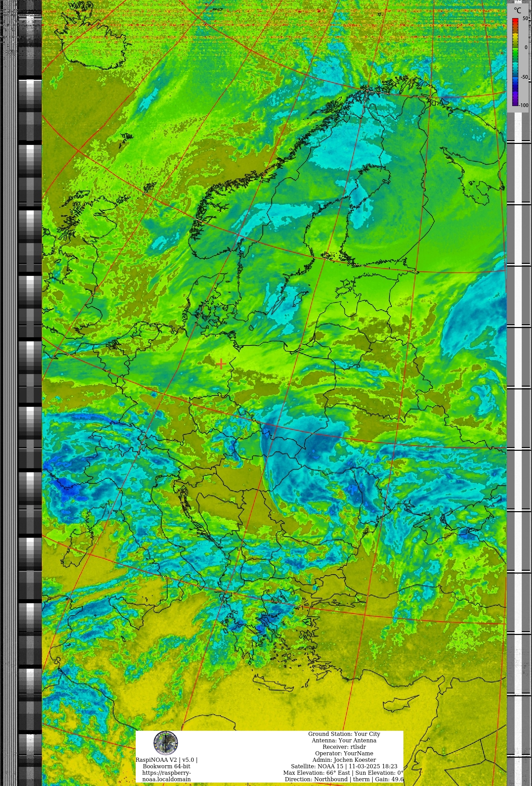Open the https://raspberry-noaa.localdomain link
The image size is (532, 786).
point(166,776)
